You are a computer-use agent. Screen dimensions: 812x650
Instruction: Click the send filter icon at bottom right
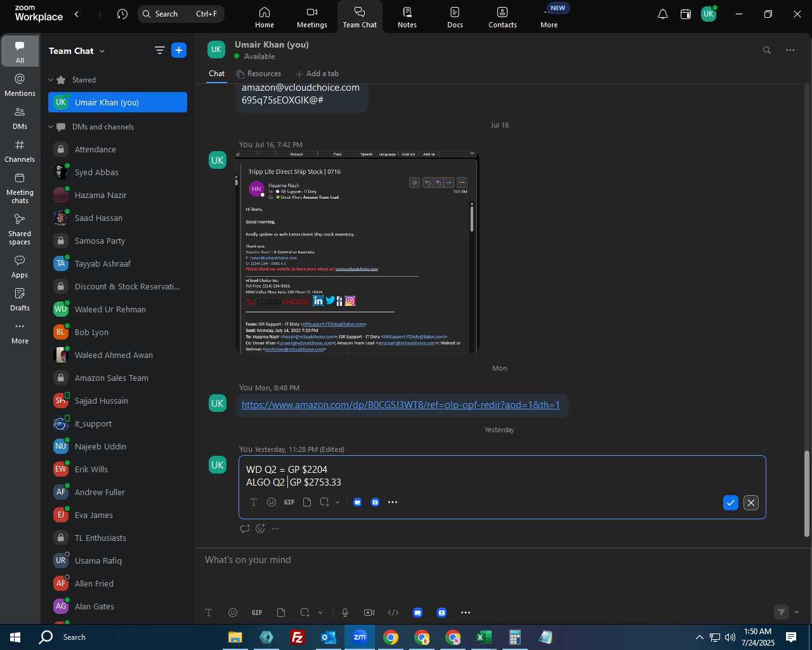pos(782,612)
